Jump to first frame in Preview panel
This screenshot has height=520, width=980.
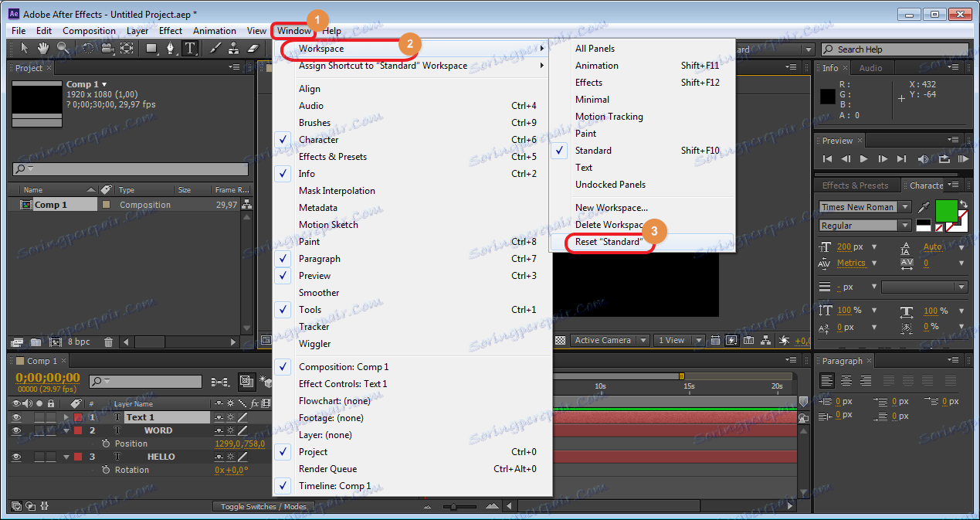point(827,158)
